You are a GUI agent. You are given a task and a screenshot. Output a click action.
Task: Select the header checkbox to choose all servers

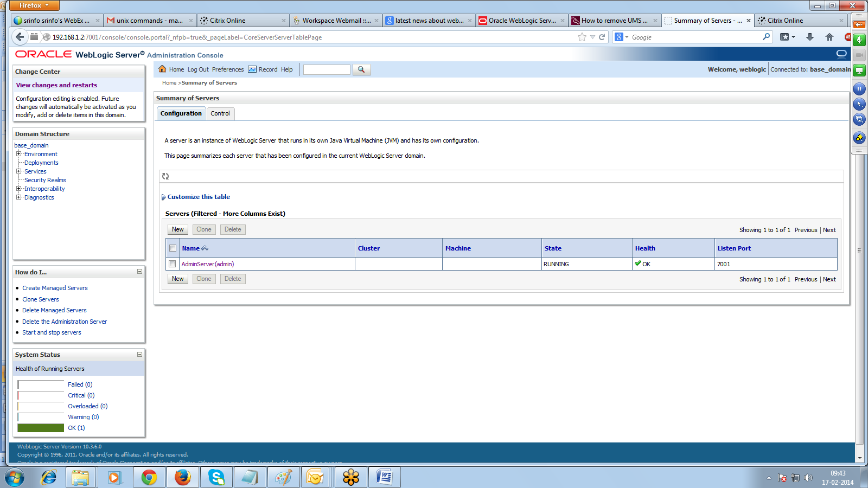click(173, 248)
